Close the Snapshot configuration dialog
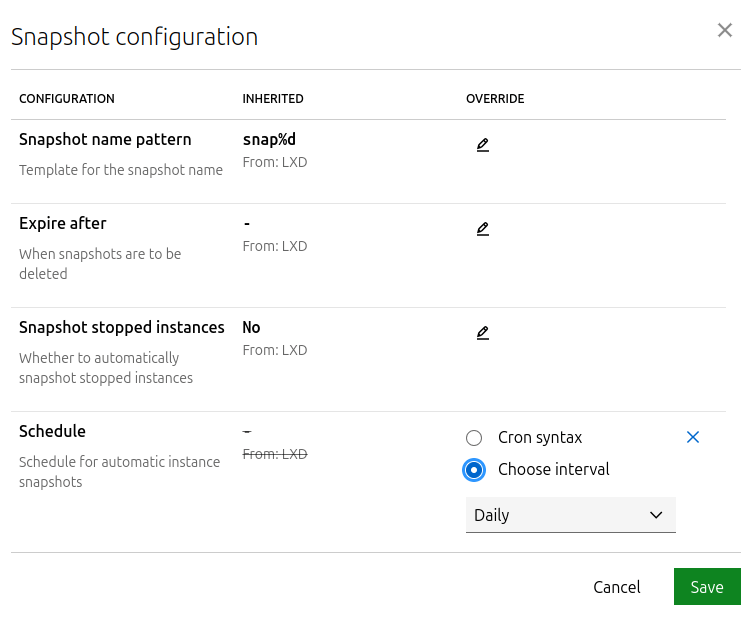The height and width of the screenshot is (620, 753). click(x=725, y=30)
